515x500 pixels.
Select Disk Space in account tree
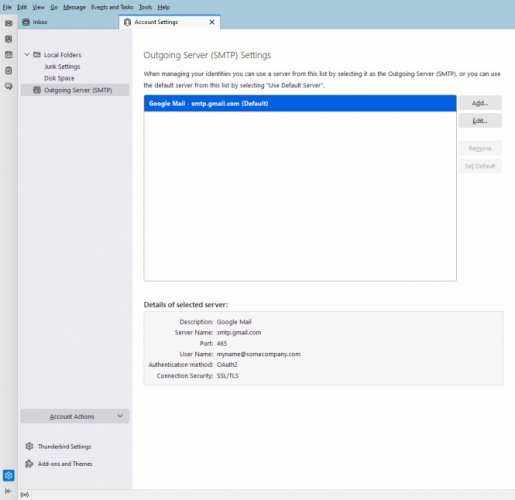tap(59, 78)
